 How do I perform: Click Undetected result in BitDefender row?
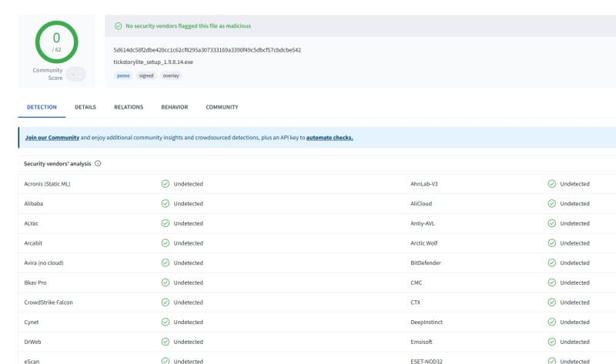pyautogui.click(x=574, y=262)
